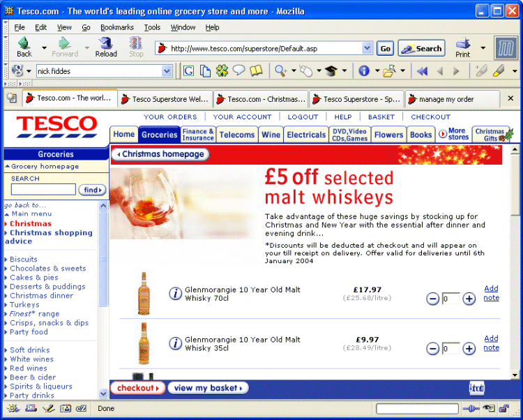Image resolution: width=523 pixels, height=420 pixels.
Task: Click the Search button in toolbar
Action: click(x=422, y=49)
